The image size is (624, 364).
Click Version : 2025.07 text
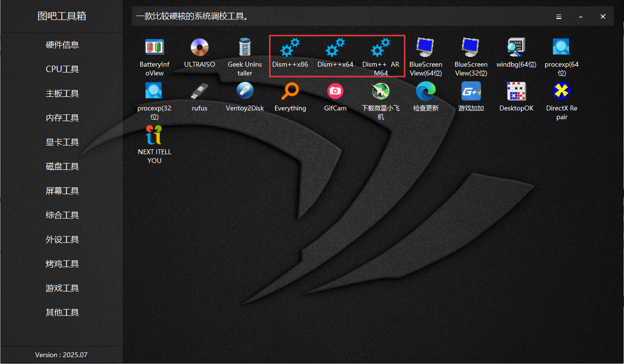[61, 355]
